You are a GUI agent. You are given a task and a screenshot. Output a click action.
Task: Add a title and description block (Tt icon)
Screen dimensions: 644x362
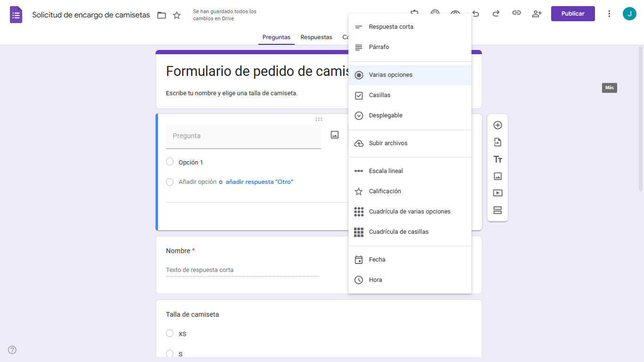497,159
